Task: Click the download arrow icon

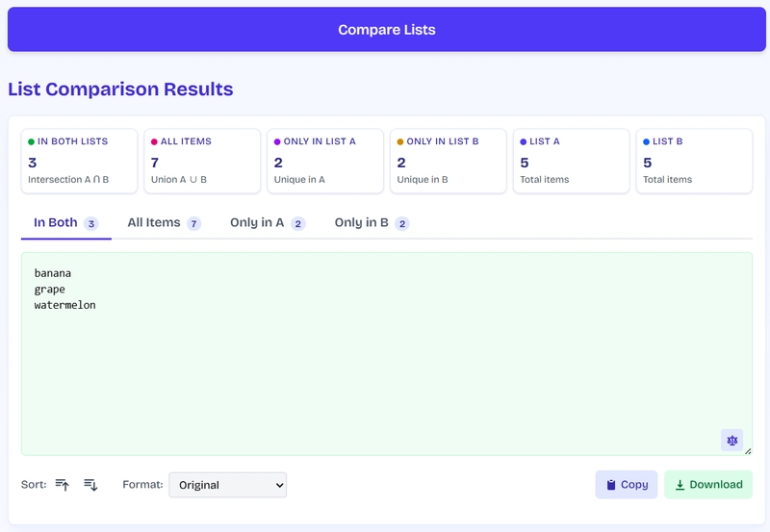Action: pyautogui.click(x=680, y=485)
